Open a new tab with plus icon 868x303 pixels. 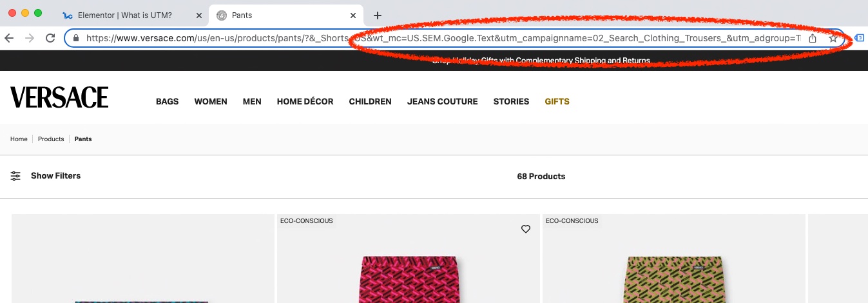point(378,15)
